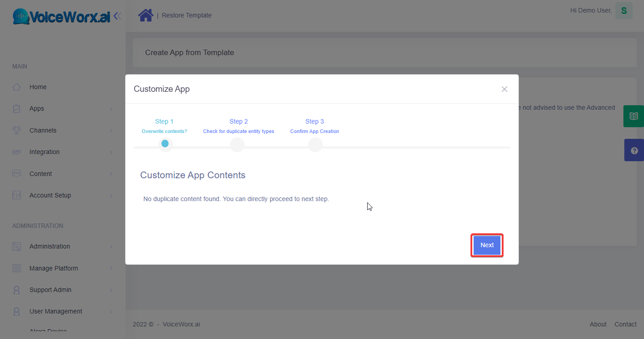Viewport: 644px width, 339px height.
Task: Click the blue help question mark icon
Action: tap(634, 150)
